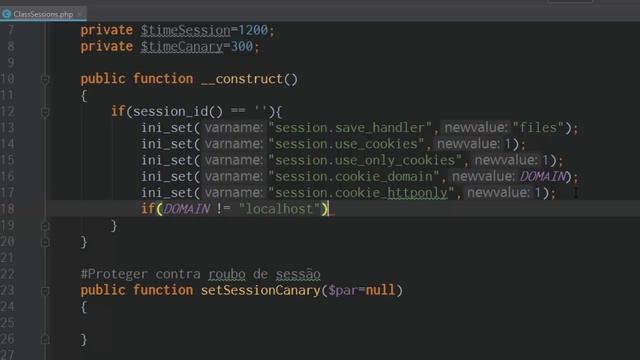Click the newvalue hint on line 14
Image resolution: width=640 pixels, height=360 pixels.
pos(469,144)
